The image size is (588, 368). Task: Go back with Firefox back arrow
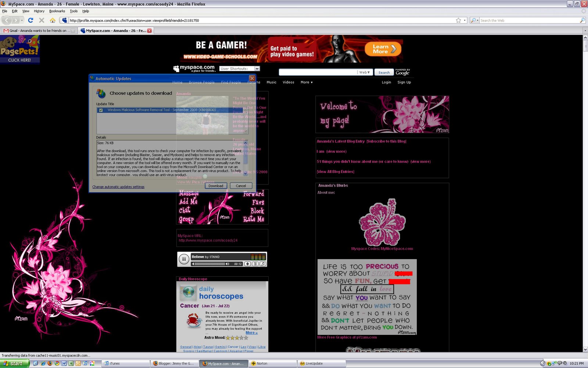7,20
